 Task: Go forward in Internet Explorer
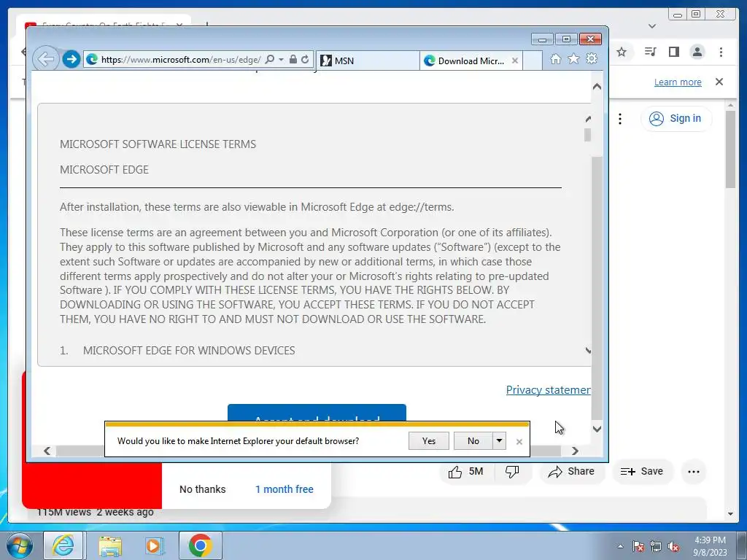click(x=71, y=60)
